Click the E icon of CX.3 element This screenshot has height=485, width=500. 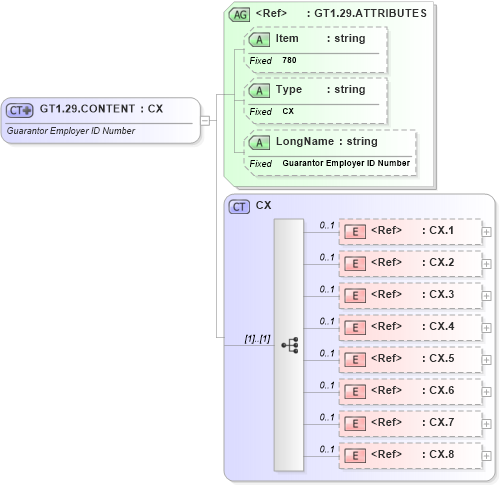pos(355,296)
